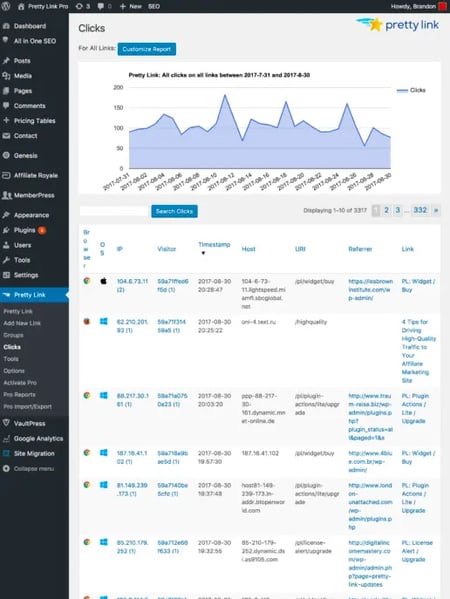Viewport: 450px width, 599px height.
Task: Open the Appearance brush icon
Action: point(6,215)
